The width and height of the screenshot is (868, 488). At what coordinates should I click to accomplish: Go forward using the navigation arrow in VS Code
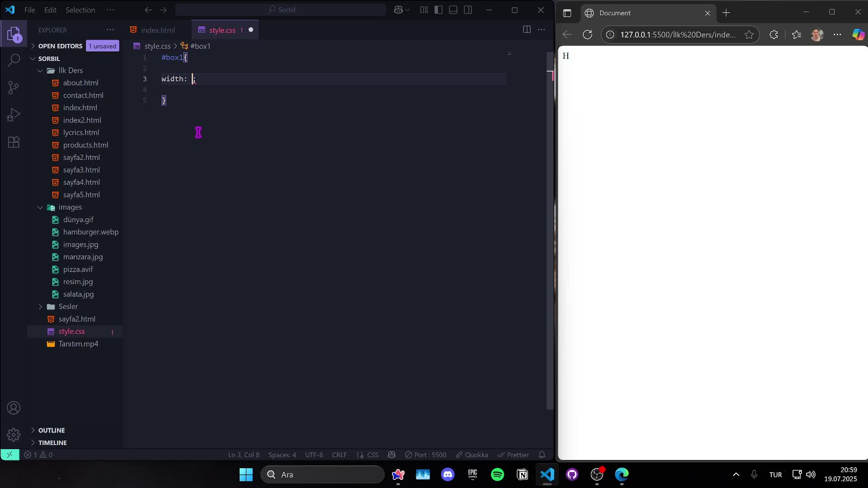coord(163,9)
